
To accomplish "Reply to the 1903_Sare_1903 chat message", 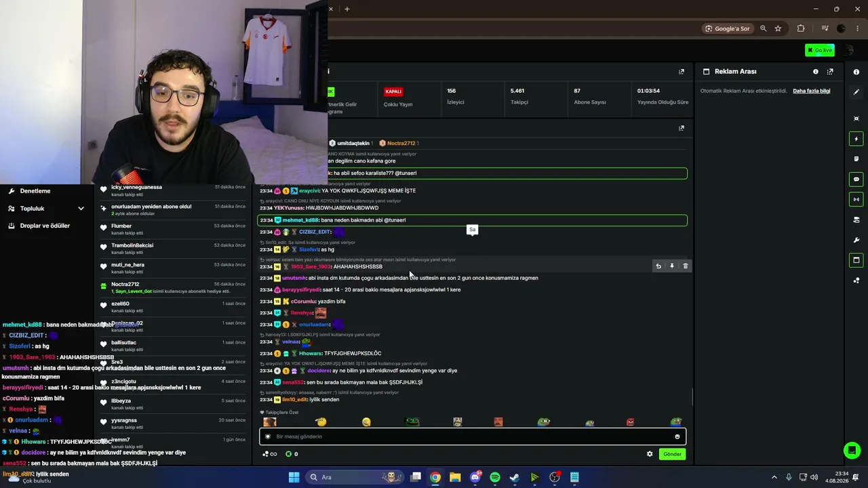I will pyautogui.click(x=658, y=266).
